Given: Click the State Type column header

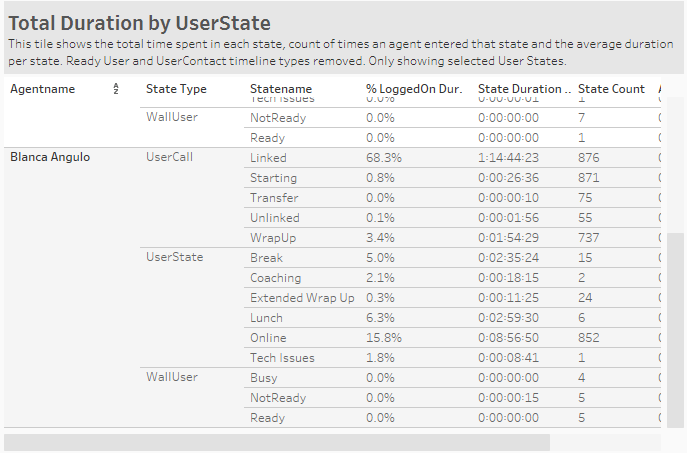Looking at the screenshot, I should [x=176, y=89].
